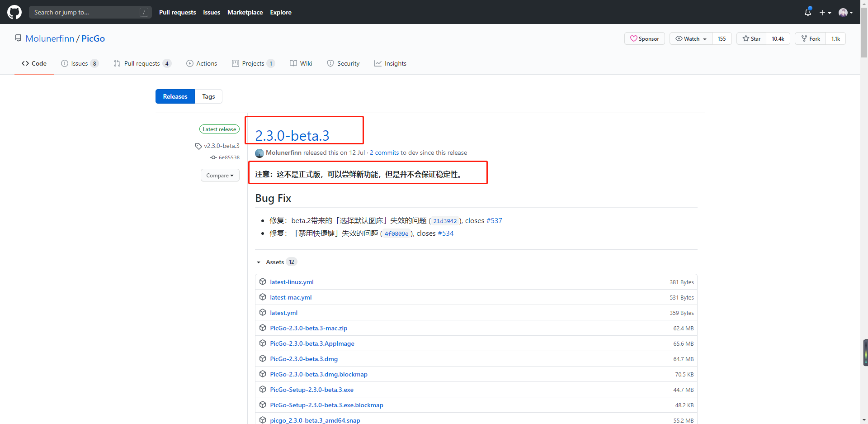Fork the PicGo repository
Image resolution: width=868 pixels, height=424 pixels.
click(811, 38)
